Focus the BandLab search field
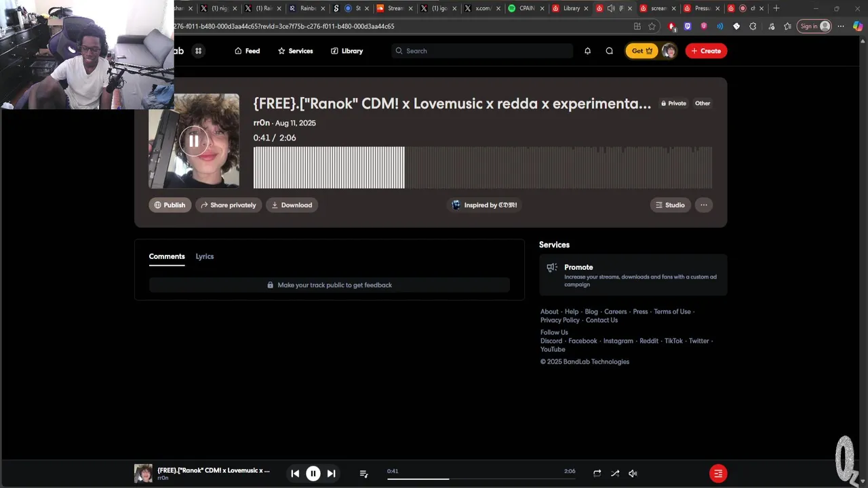This screenshot has width=868, height=488. [482, 51]
